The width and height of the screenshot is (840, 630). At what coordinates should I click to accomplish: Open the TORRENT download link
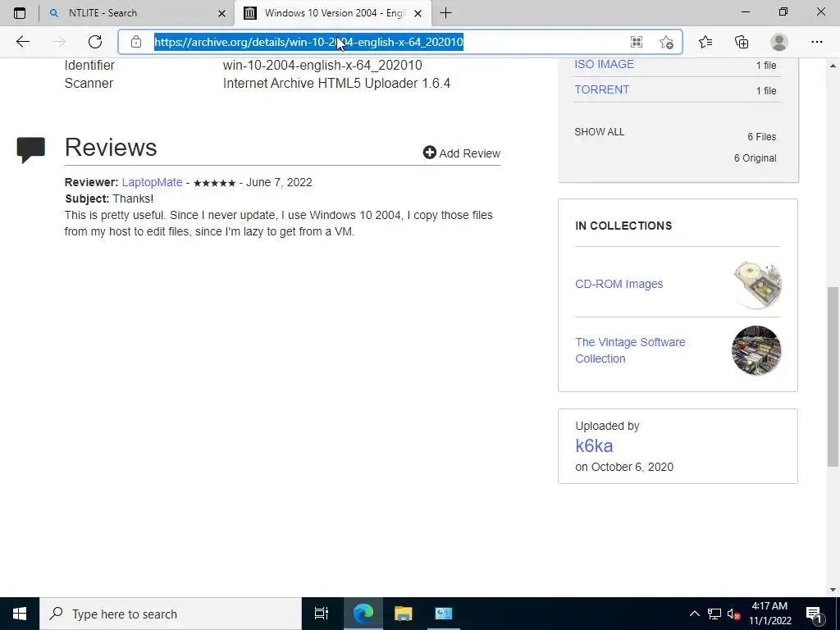601,89
